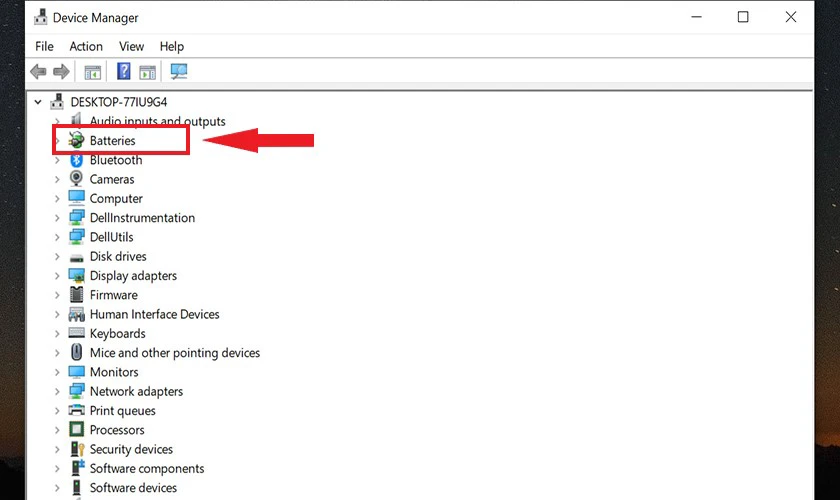Show or hide the console tree icon
Image resolution: width=840 pixels, height=500 pixels.
93,72
